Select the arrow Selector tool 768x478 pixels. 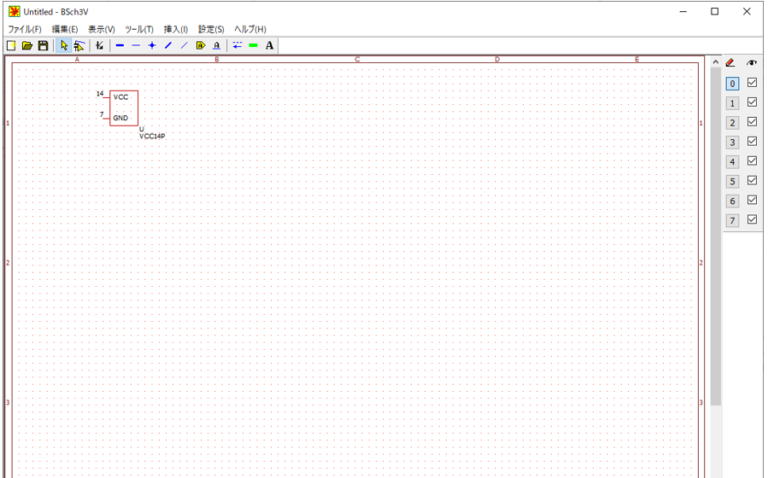pyautogui.click(x=64, y=45)
